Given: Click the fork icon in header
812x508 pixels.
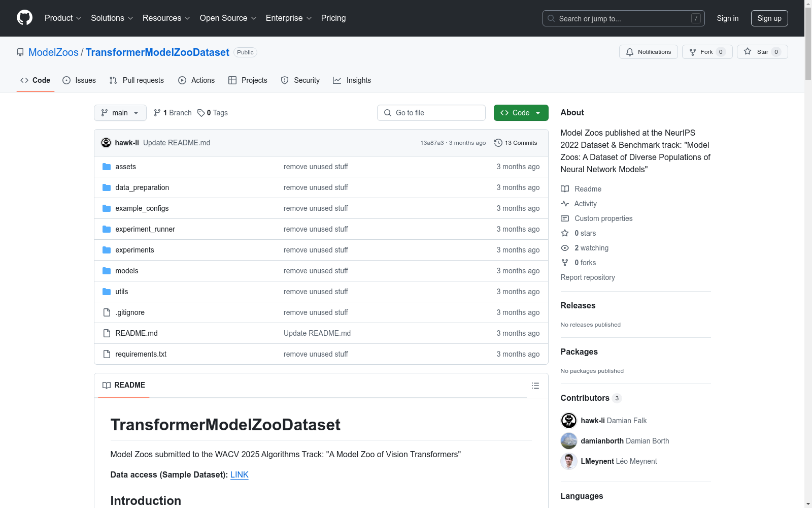Looking at the screenshot, I should click(693, 52).
